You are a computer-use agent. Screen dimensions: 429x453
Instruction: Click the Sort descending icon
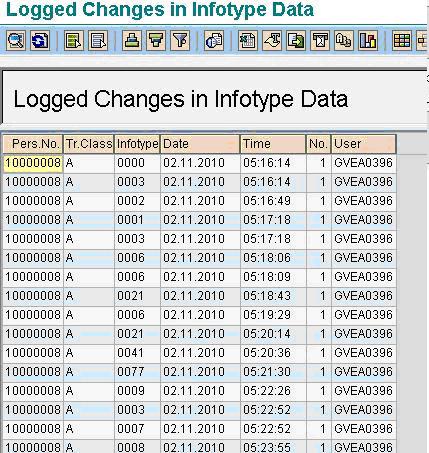(x=156, y=41)
